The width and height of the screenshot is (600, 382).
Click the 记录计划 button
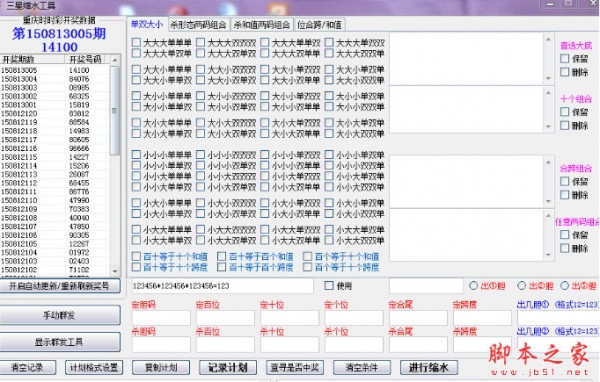(x=228, y=367)
